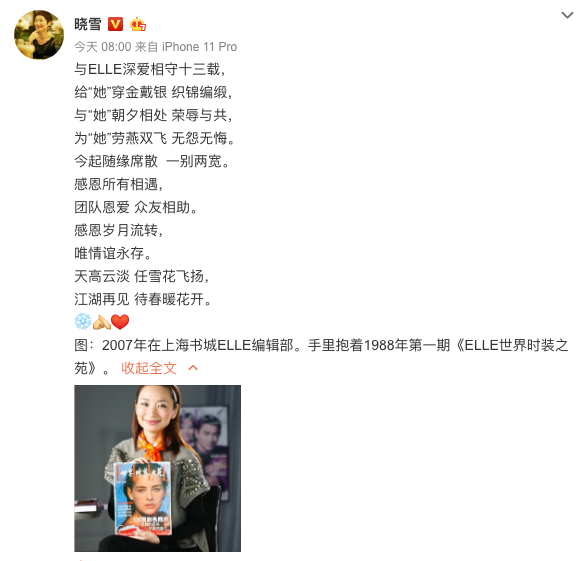Click the ELLE magazine cover in the photo

[x=143, y=498]
